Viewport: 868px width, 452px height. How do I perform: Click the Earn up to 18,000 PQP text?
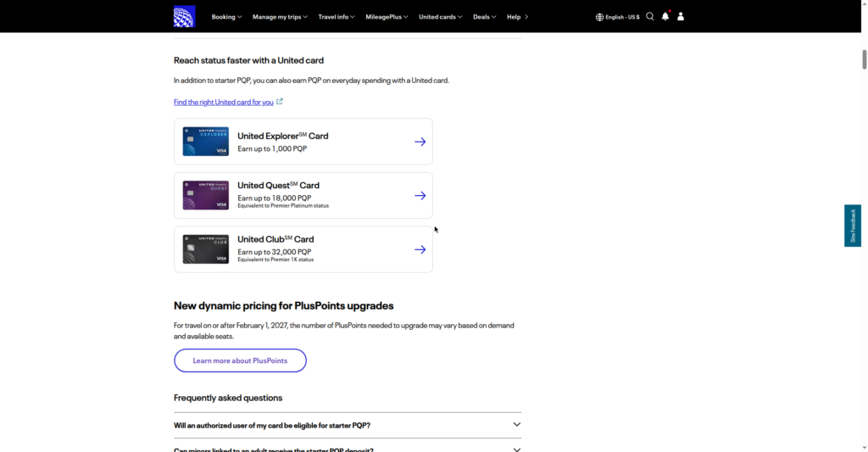[x=275, y=198]
